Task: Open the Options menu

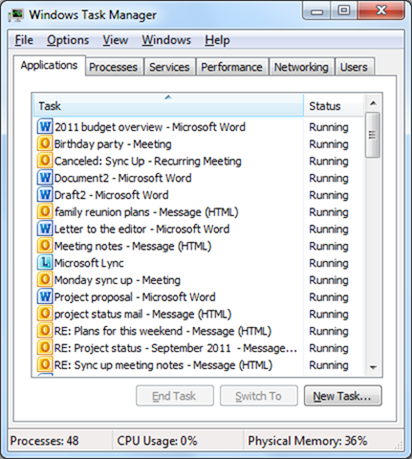Action: [68, 40]
